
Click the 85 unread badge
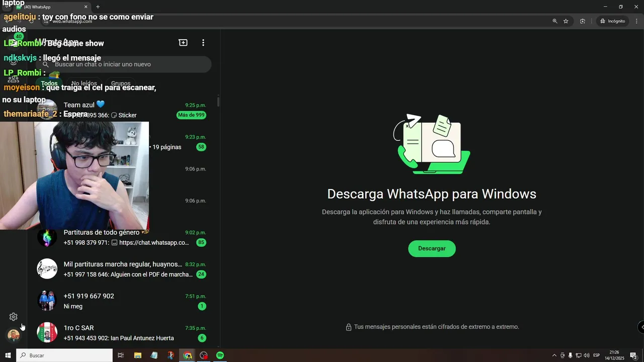pos(201,243)
